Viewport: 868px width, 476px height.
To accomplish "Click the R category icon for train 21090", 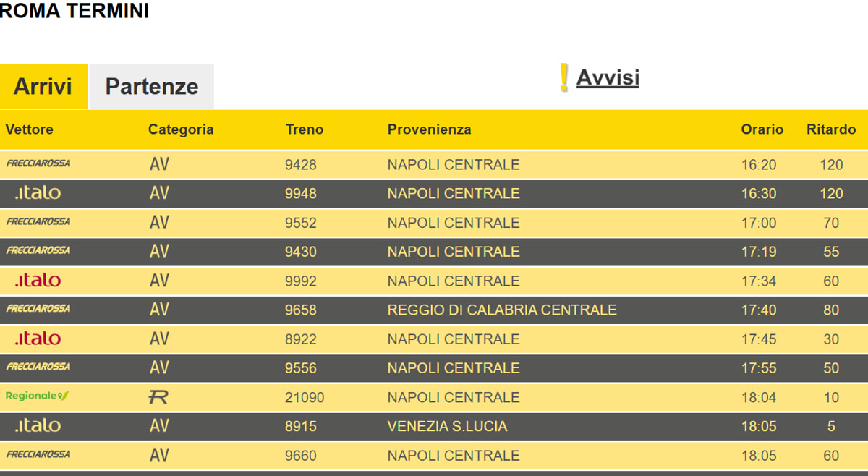I will (x=158, y=397).
